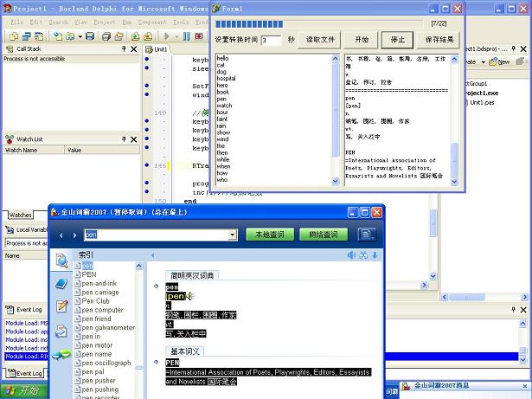
Task: Select 'pen friend' in dictionary index list
Action: click(x=96, y=319)
